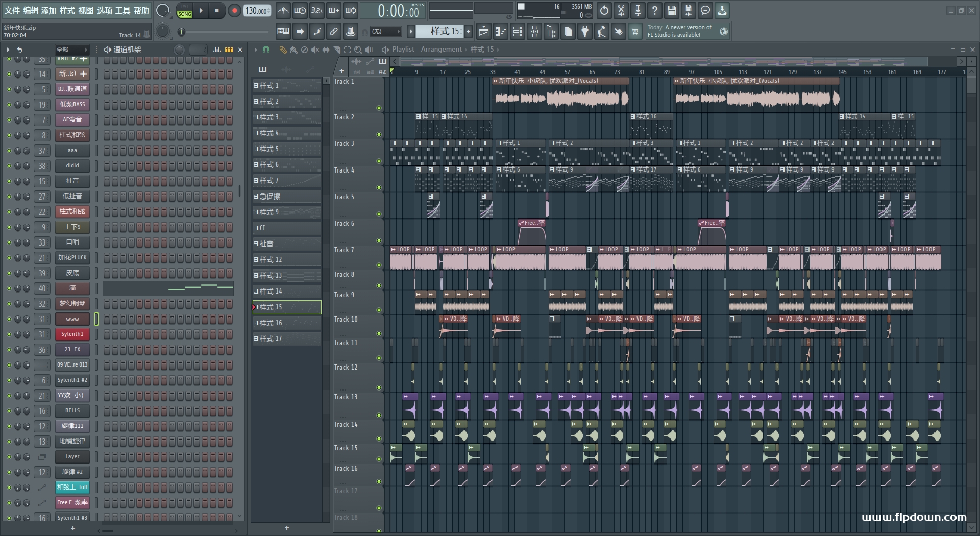Open the 样式 15 pattern selector dropdown
The width and height of the screenshot is (980, 536).
[439, 32]
